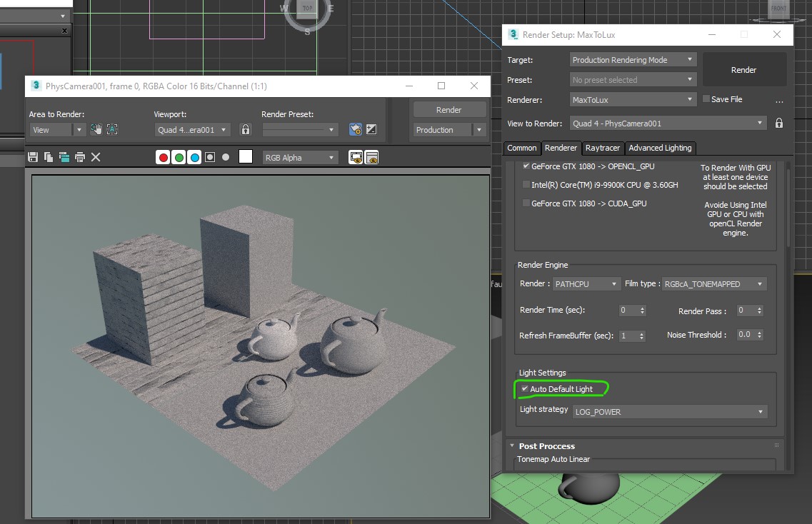812x524 pixels.
Task: Toggle the red channel display
Action: [164, 158]
